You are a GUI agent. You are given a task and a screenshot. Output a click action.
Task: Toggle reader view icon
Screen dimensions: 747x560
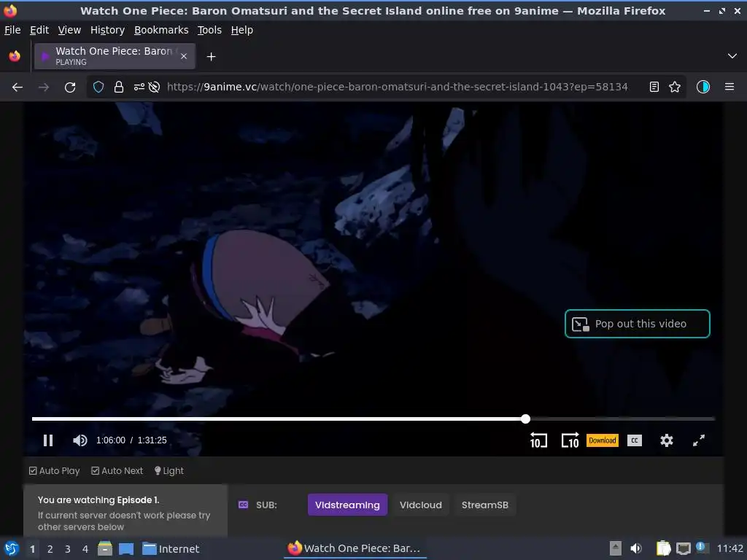(654, 87)
